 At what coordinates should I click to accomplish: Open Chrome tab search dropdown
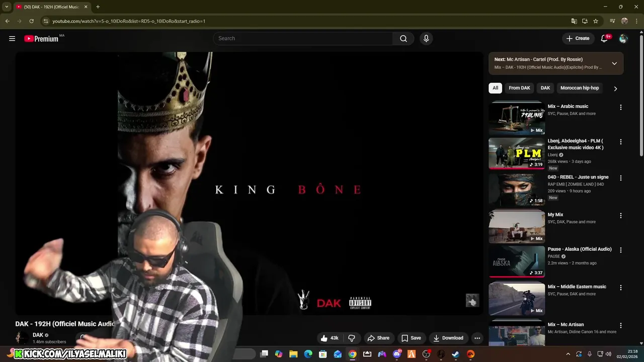click(7, 7)
